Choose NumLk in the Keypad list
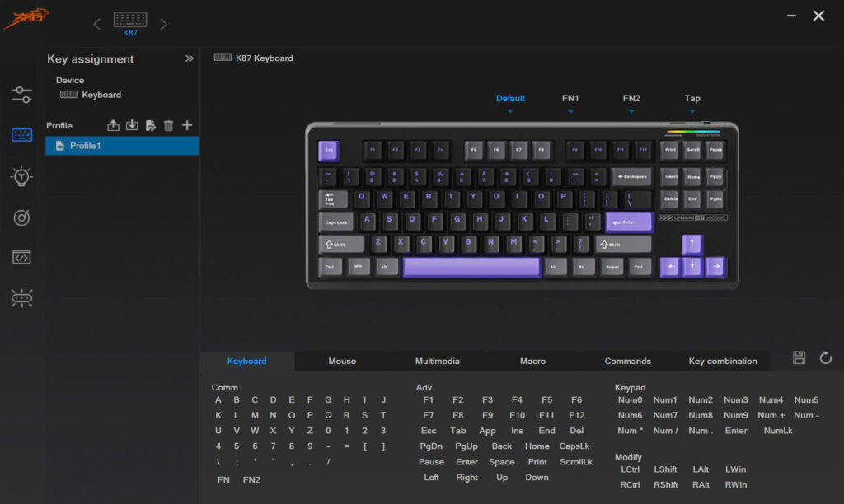Viewport: 844px width, 504px height. [778, 431]
